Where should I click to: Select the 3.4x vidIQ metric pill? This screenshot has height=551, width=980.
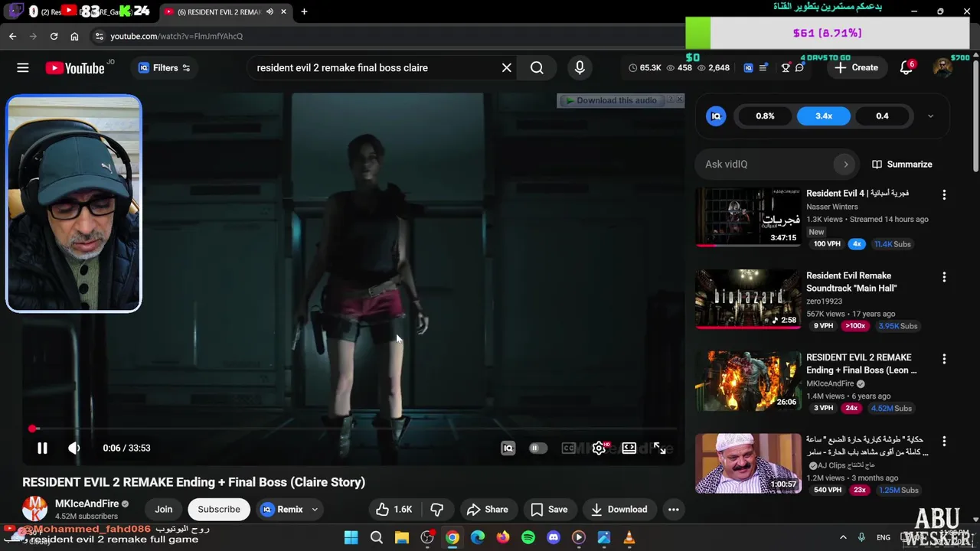824,116
